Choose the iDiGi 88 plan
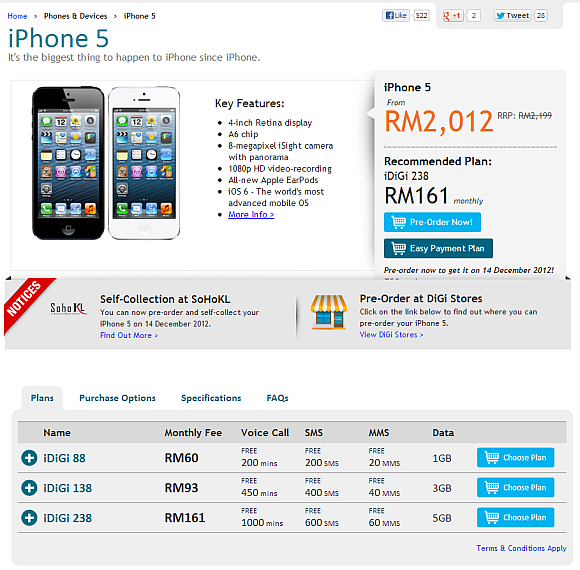This screenshot has height=570, width=580. coord(515,458)
